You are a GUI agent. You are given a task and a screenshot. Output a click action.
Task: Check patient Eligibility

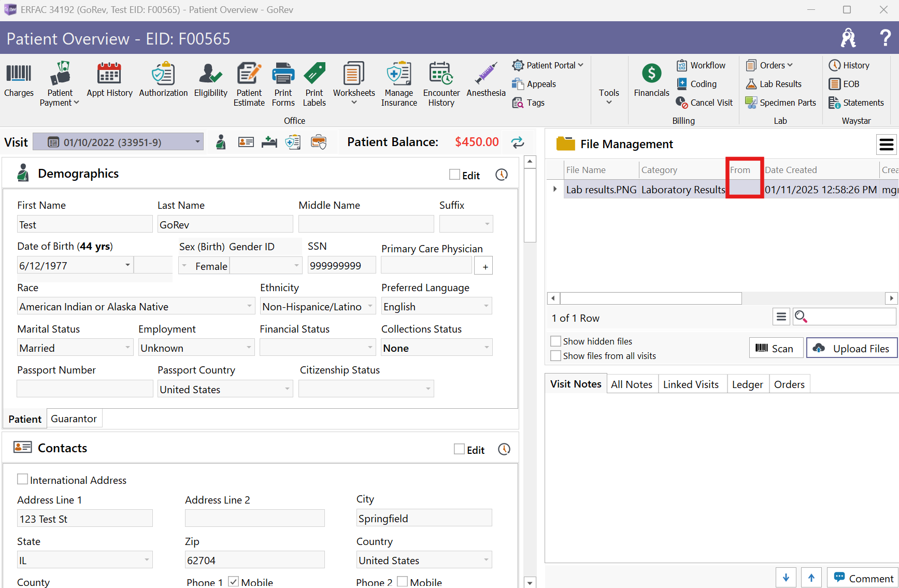[x=210, y=80]
